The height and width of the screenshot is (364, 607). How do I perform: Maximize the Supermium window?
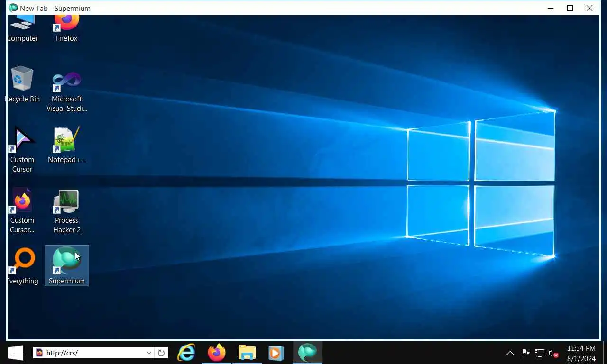pos(570,8)
